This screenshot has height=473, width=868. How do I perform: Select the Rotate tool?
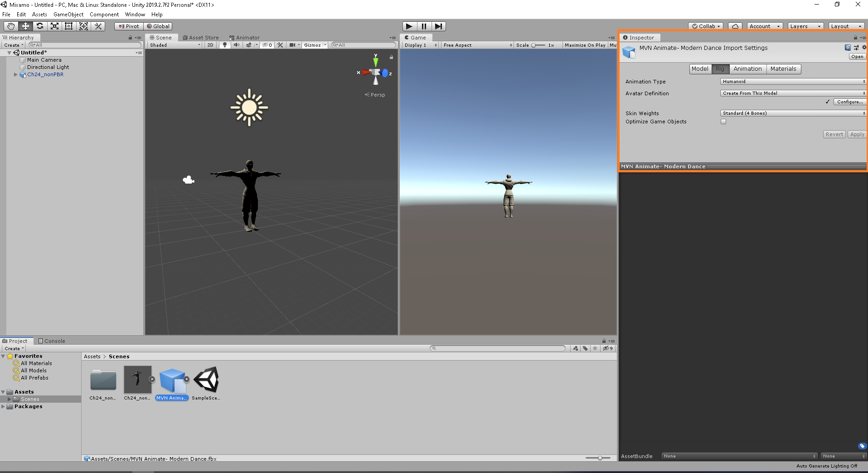40,26
